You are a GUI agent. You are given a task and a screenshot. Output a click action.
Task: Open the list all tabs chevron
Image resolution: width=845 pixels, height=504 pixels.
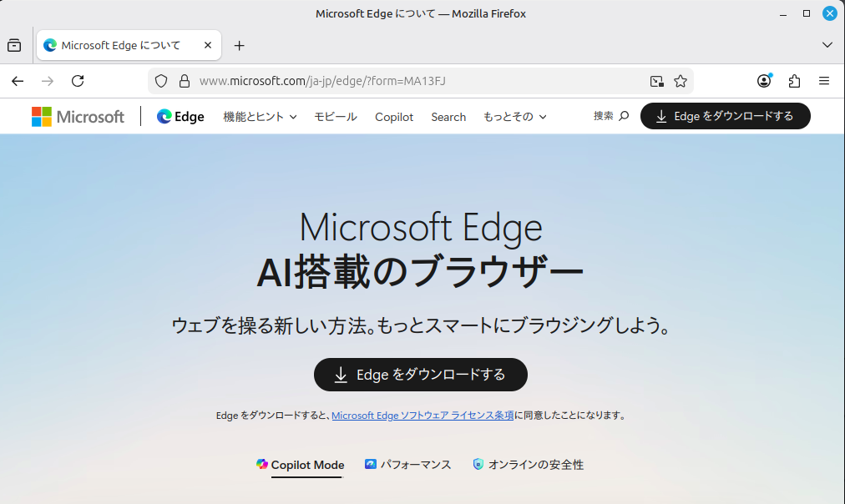(x=827, y=45)
